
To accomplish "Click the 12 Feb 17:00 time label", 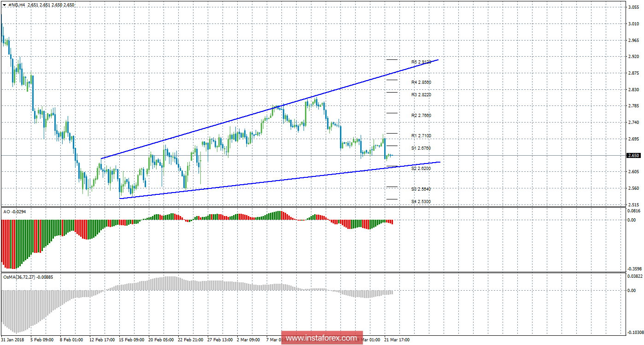I will click(x=103, y=340).
